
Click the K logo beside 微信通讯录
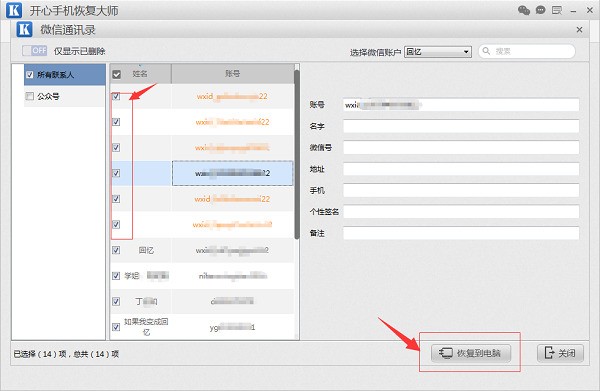point(24,29)
